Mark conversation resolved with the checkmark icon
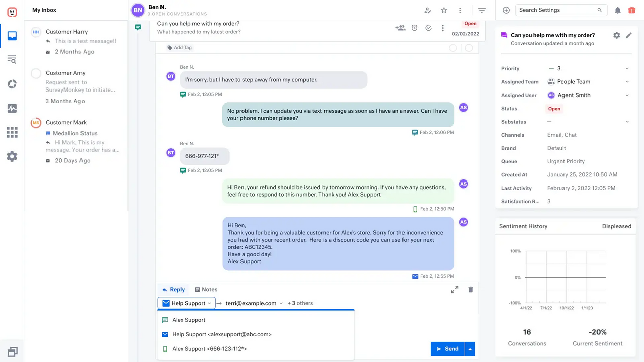Screen dimensions: 644x362 428,28
